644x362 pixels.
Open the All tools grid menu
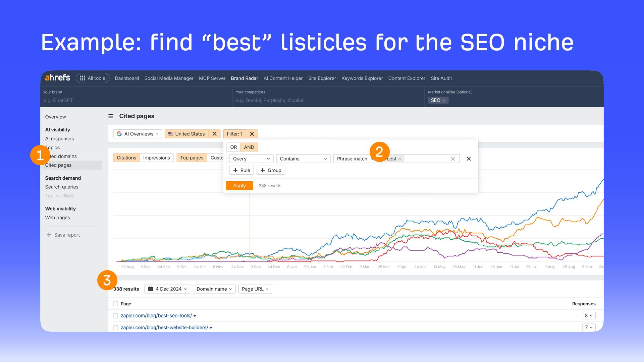click(x=92, y=78)
